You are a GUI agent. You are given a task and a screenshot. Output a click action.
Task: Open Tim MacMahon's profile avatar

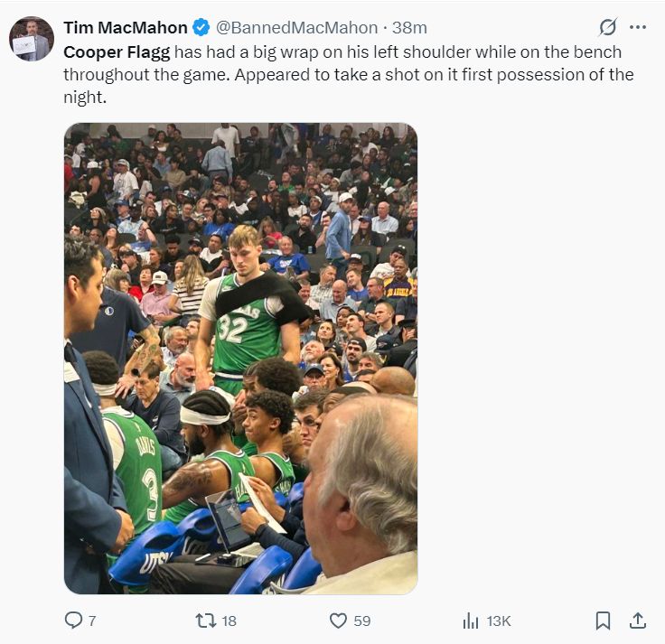(x=32, y=39)
